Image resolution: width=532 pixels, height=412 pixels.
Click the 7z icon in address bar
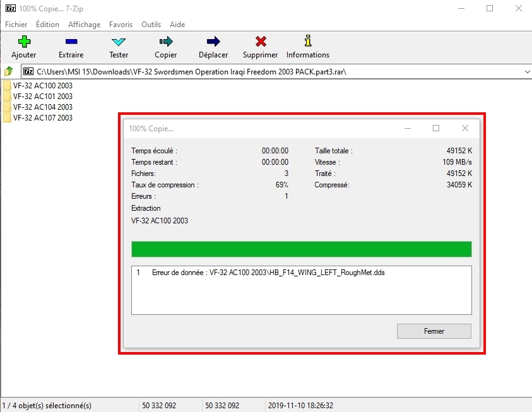pos(28,71)
